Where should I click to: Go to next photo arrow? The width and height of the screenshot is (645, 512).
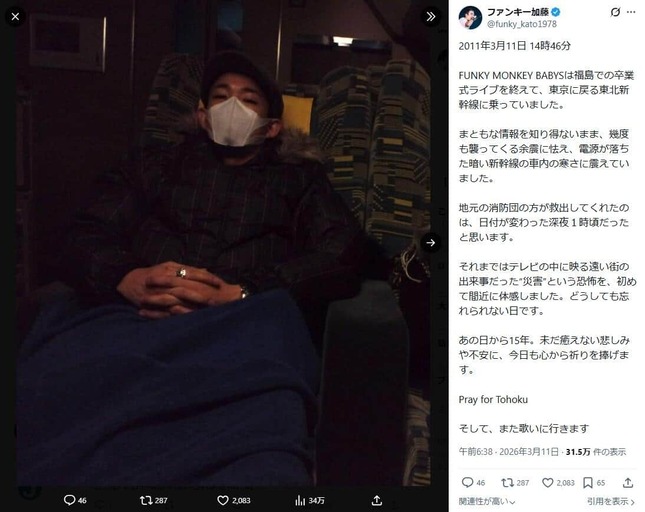[431, 243]
